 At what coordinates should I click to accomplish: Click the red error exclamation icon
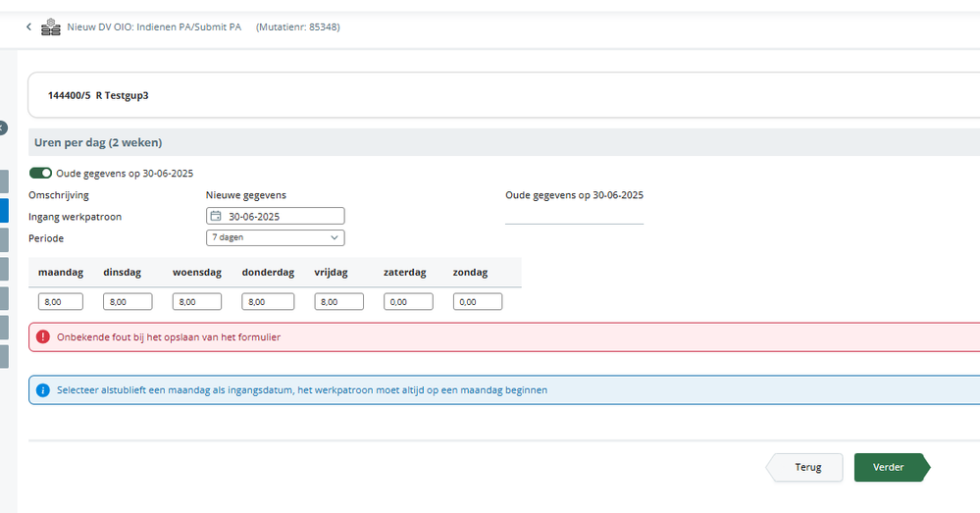(x=42, y=336)
